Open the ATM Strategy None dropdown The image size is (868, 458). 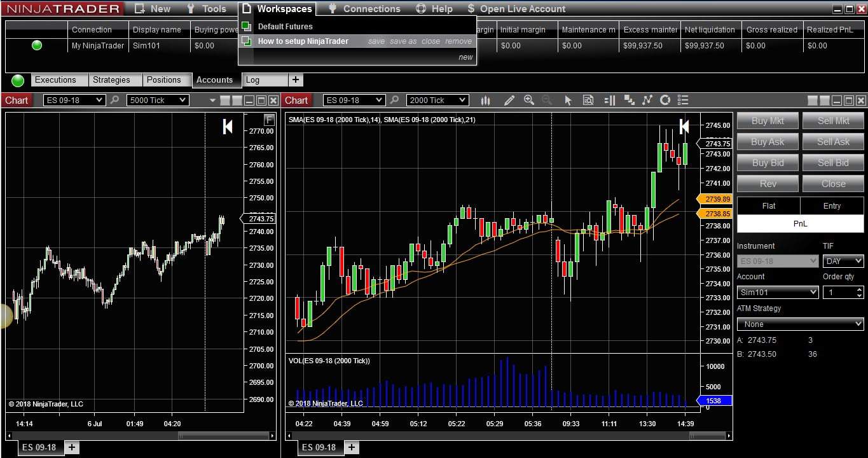pyautogui.click(x=800, y=324)
